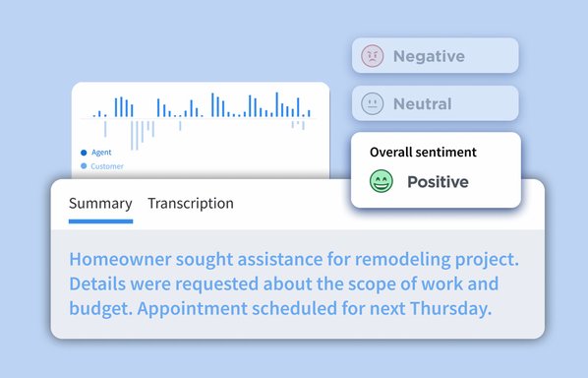Select the Neutral sentiment option
This screenshot has height=378, width=588.
[x=435, y=103]
